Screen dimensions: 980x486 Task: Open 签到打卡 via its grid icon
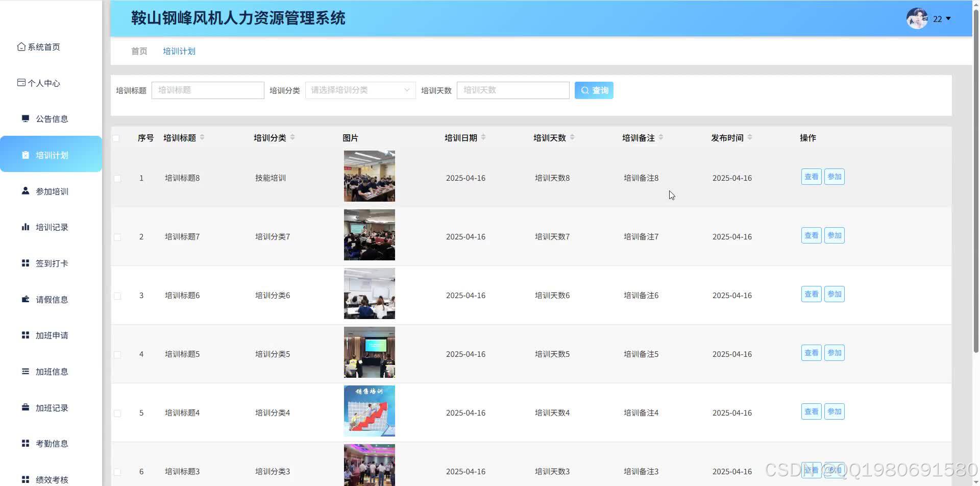[26, 263]
